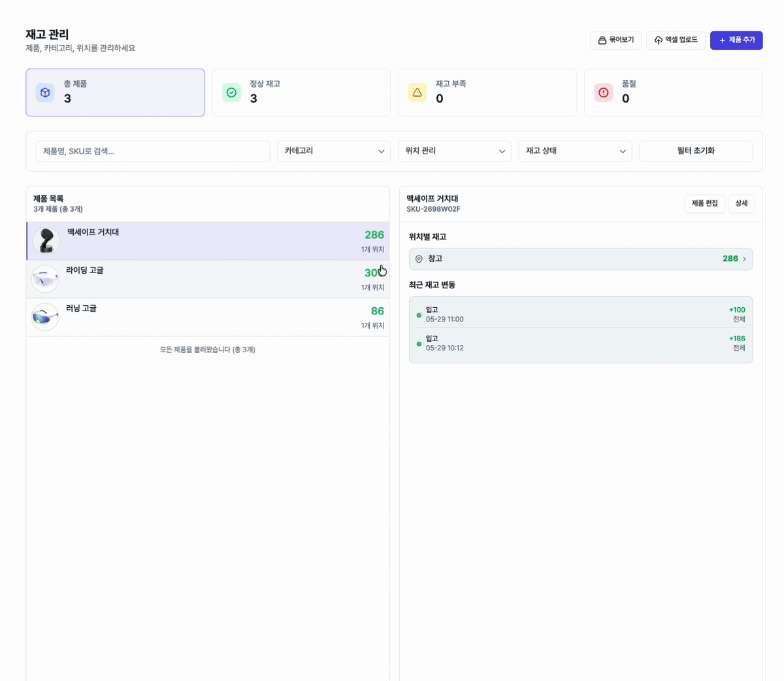Click the 제품 편집 button
Viewport: 784px width, 681px height.
point(704,203)
